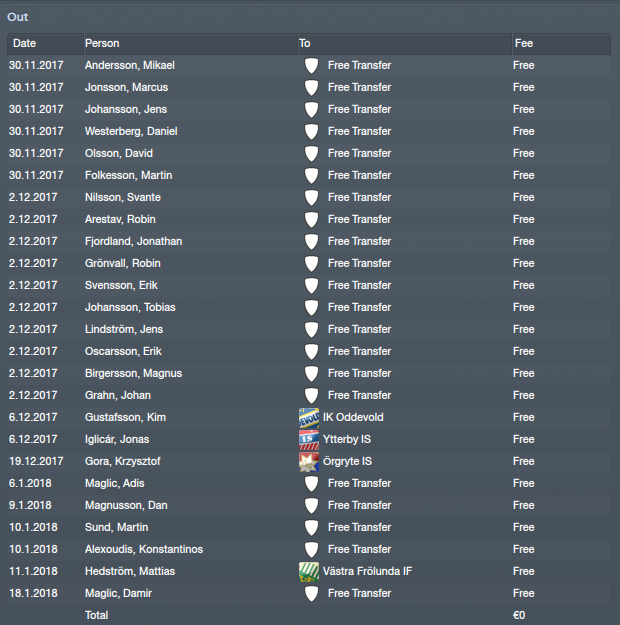620x625 pixels.
Task: Open the Örgryte IS club link
Action: [x=347, y=461]
